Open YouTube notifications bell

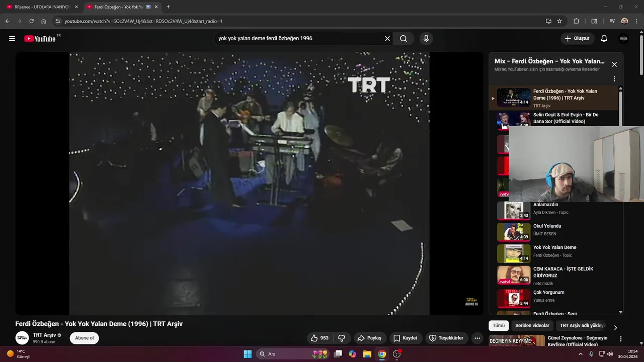coord(604,39)
